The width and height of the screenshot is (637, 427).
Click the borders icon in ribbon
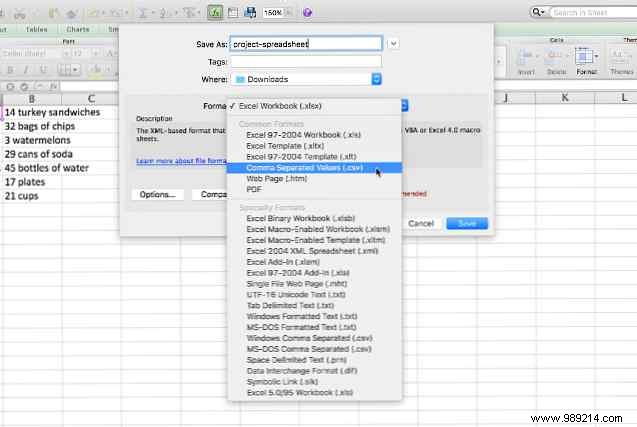tap(64, 70)
